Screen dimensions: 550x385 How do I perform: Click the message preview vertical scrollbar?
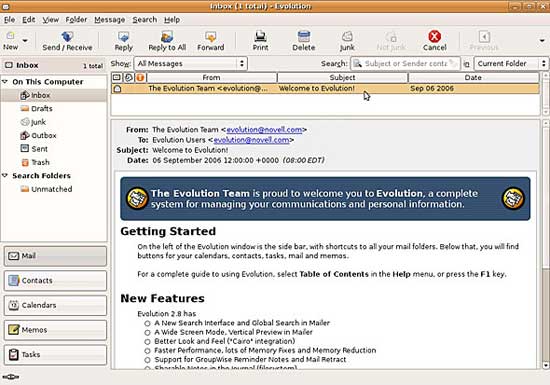pos(545,244)
